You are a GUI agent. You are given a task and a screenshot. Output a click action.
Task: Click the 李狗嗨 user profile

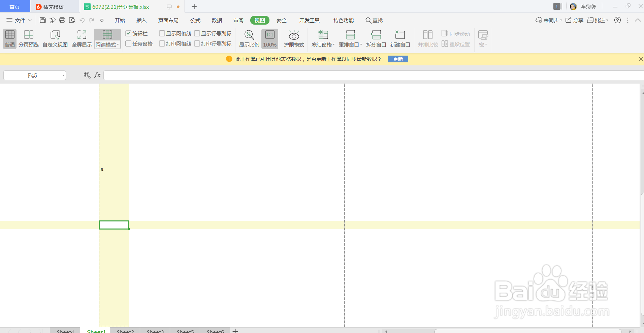tap(583, 7)
